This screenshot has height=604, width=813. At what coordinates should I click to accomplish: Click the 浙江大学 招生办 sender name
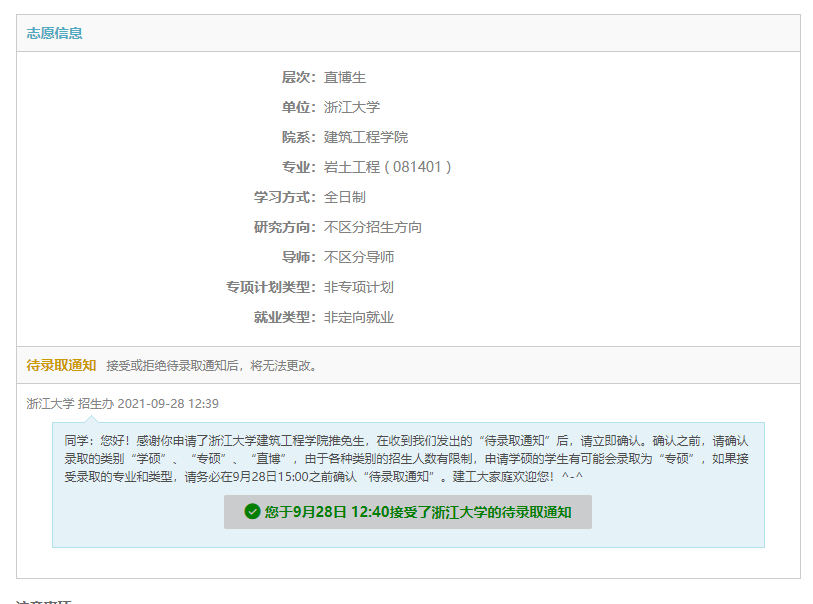click(x=69, y=404)
